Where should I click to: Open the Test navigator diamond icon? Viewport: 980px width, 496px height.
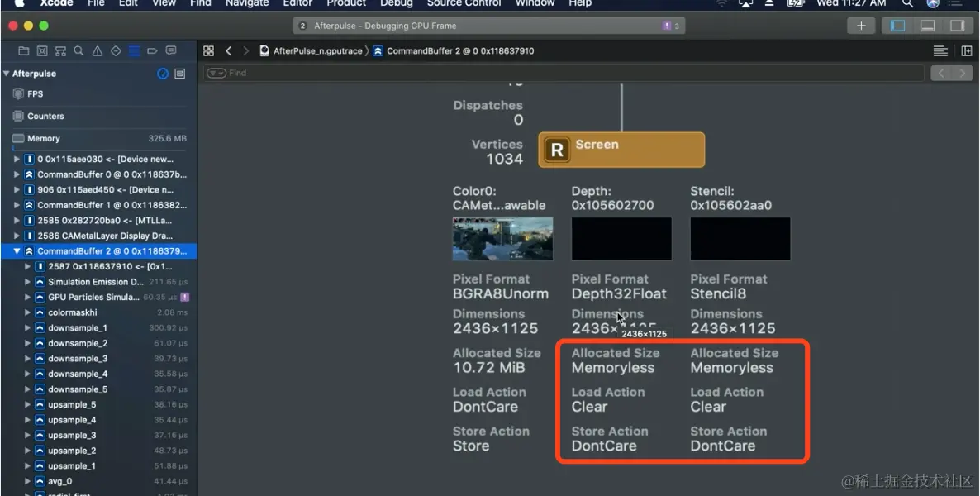(x=116, y=51)
